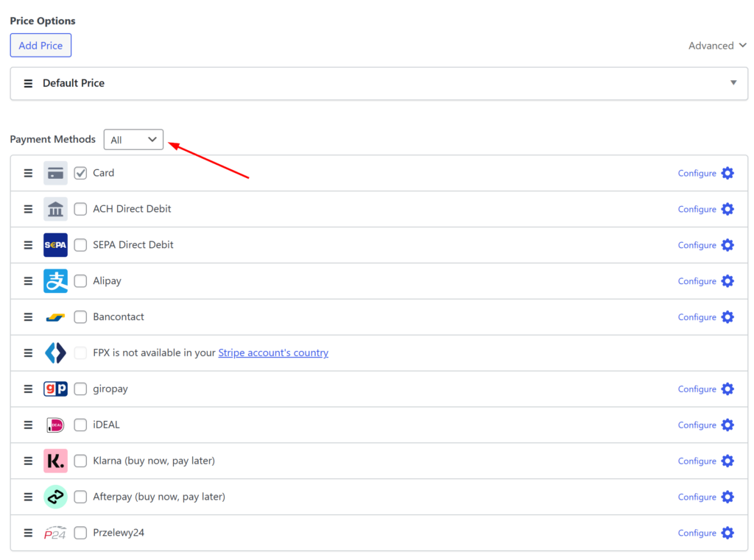Click the Default Price row drag handle
This screenshot has height=560, width=754.
pos(29,83)
